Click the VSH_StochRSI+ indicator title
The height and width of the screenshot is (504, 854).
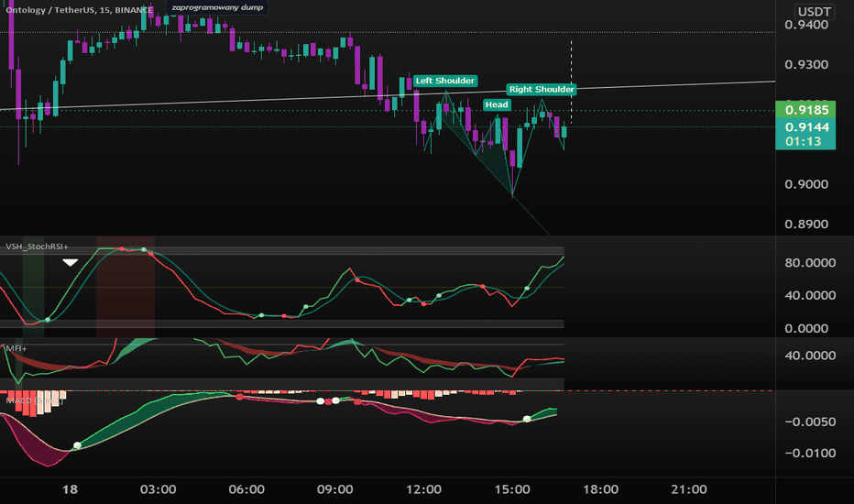(x=37, y=247)
